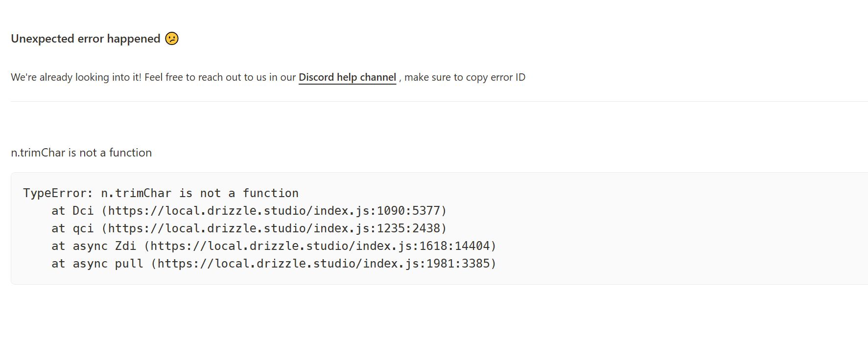Click the "at Dci" stack frame name

pos(72,211)
